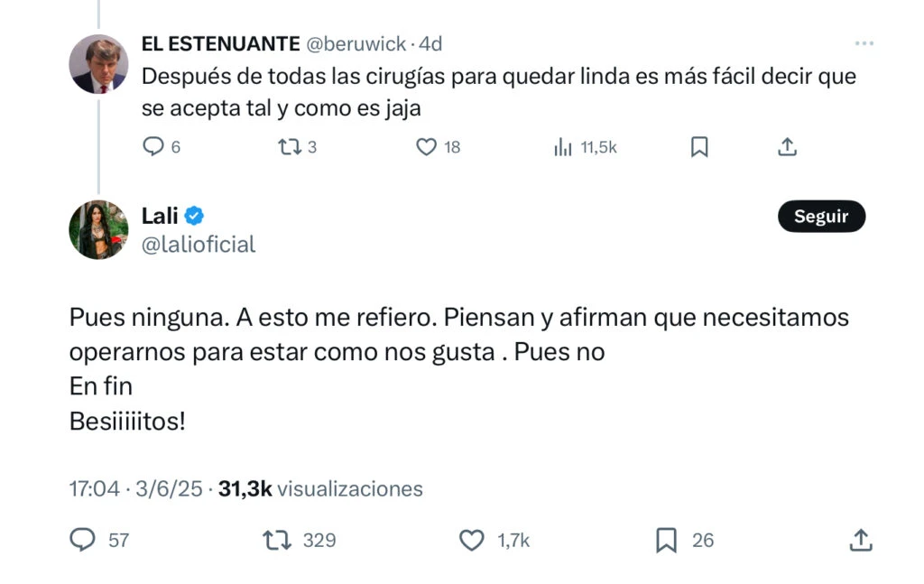Open the @beruwick handle link
This screenshot has height=584, width=924.
[356, 43]
